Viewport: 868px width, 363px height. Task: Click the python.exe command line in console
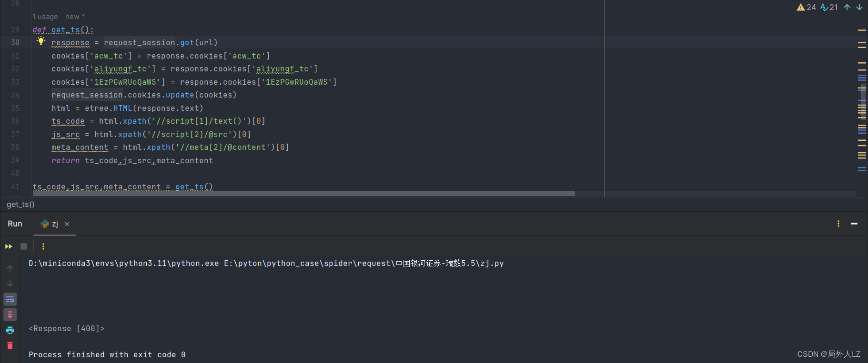click(x=266, y=264)
